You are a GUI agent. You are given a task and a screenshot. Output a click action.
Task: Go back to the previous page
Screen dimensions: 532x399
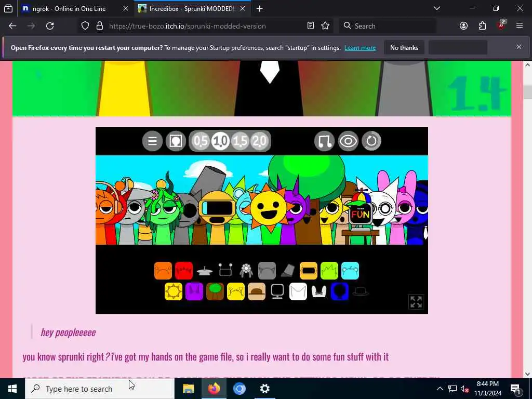point(12,26)
